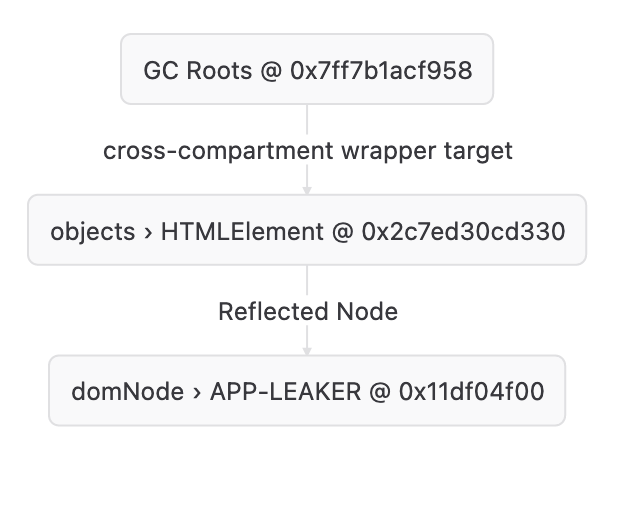This screenshot has width=634, height=508.
Task: Click the address 0x11df04f00
Action: (x=471, y=392)
